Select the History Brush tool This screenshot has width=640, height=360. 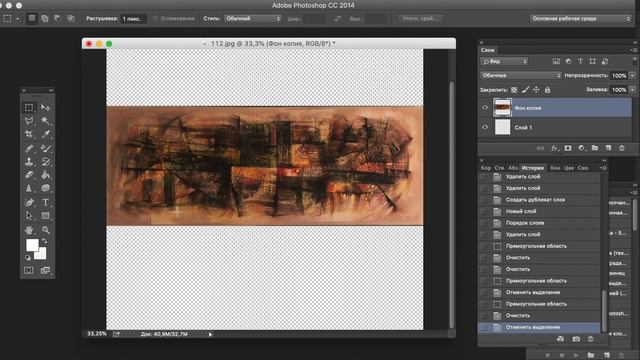point(46,162)
